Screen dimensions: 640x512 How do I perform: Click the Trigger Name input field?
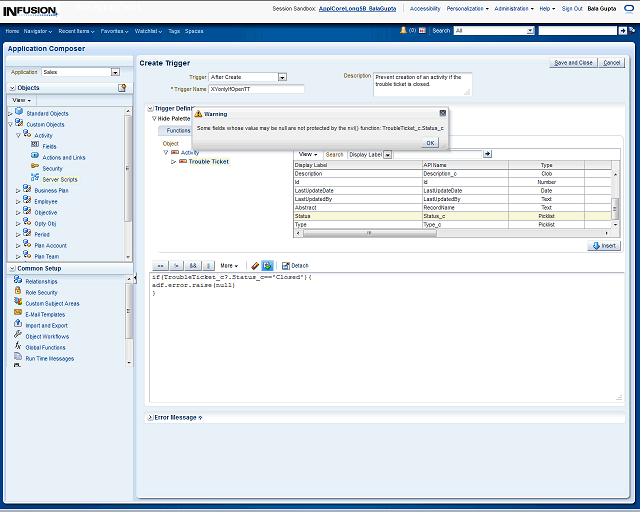256,89
